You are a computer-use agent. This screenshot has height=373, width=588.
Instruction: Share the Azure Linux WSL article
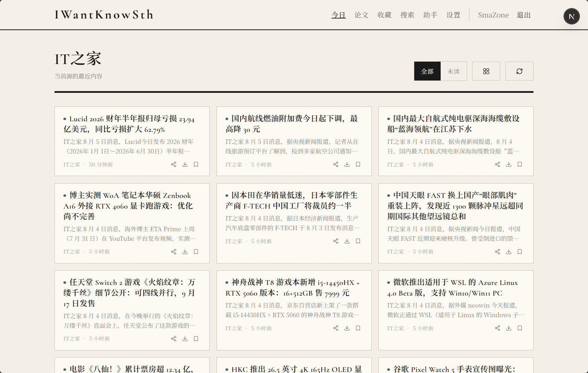[x=498, y=328]
